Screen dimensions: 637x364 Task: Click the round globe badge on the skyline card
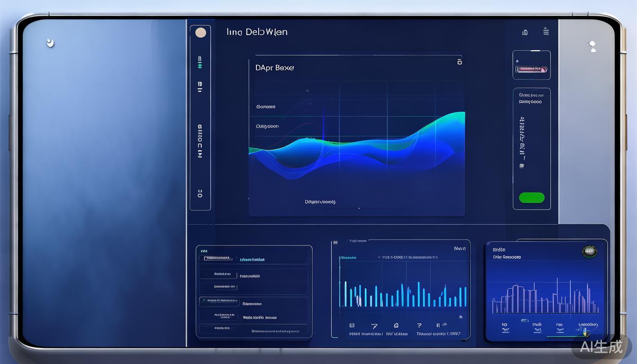pyautogui.click(x=590, y=251)
